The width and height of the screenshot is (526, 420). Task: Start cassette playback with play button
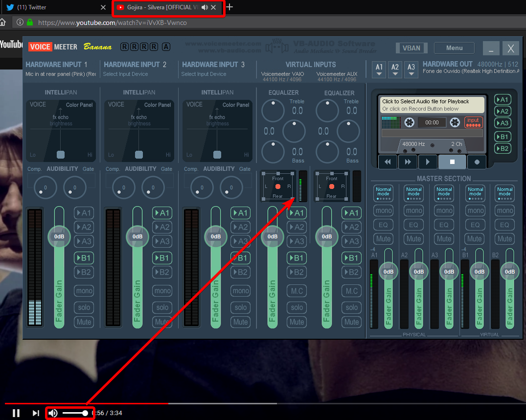click(x=427, y=162)
